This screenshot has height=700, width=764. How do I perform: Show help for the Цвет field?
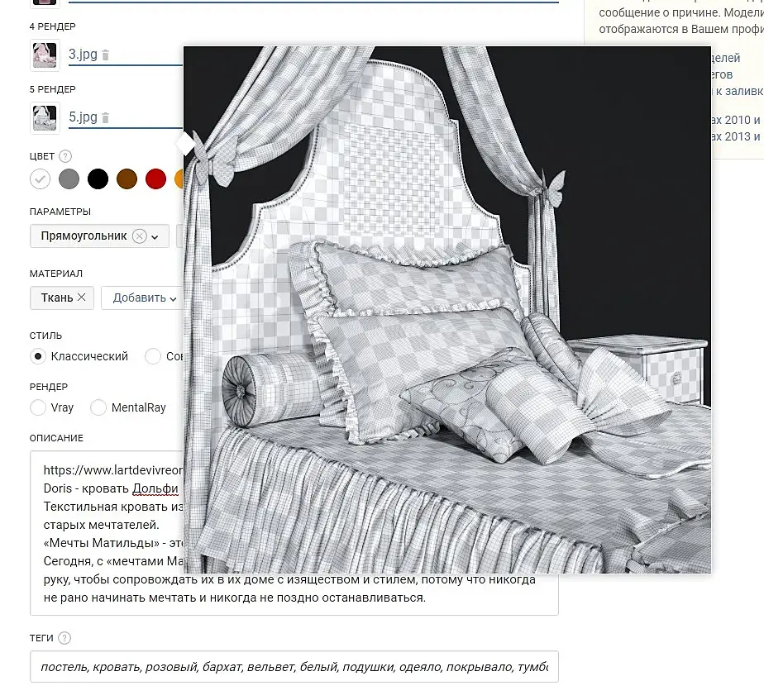pos(65,156)
